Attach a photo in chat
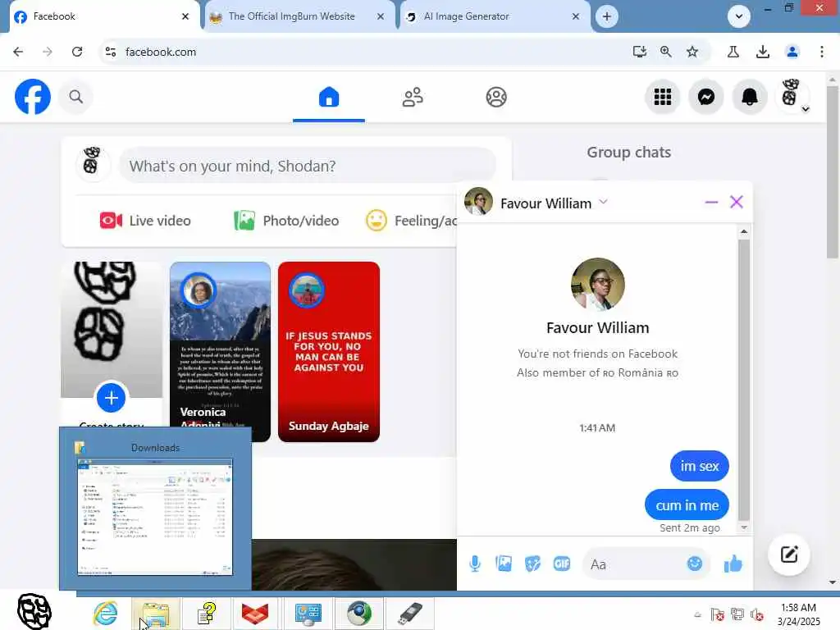840x630 pixels. click(x=504, y=564)
